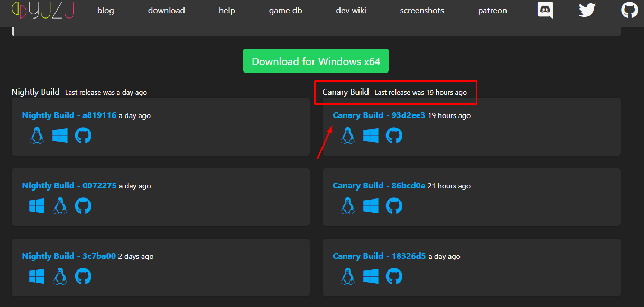Image resolution: width=644 pixels, height=307 pixels.
Task: Click '21 hours ago' timestamp text
Action: pos(449,186)
